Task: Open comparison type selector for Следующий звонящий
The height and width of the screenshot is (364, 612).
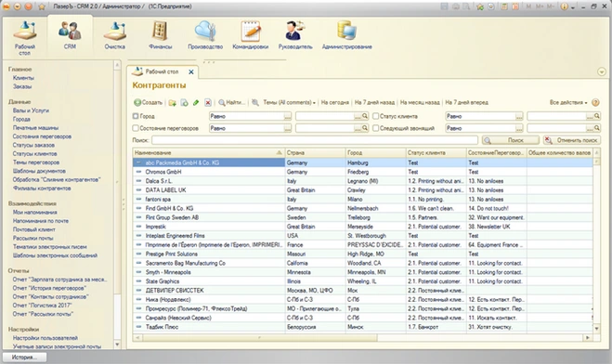Action: point(519,128)
